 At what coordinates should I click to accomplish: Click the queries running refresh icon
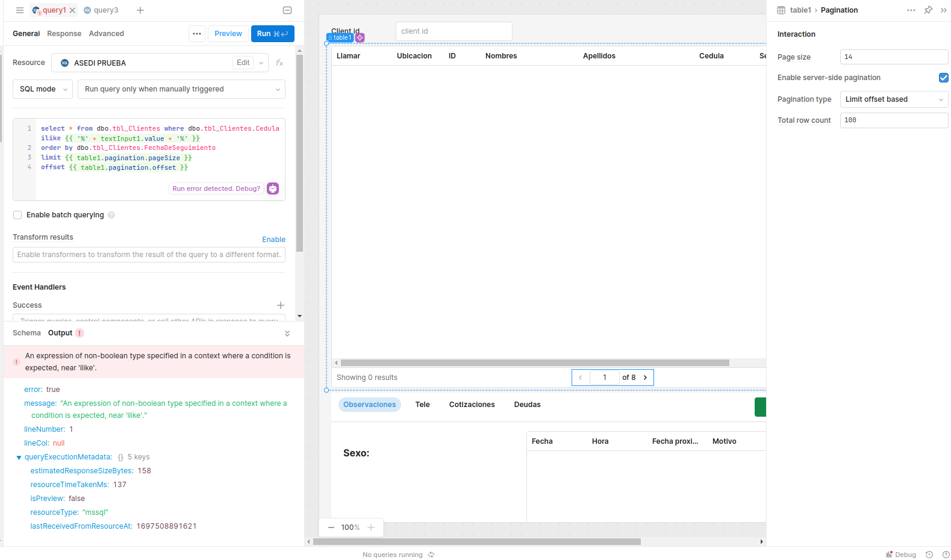[431, 555]
